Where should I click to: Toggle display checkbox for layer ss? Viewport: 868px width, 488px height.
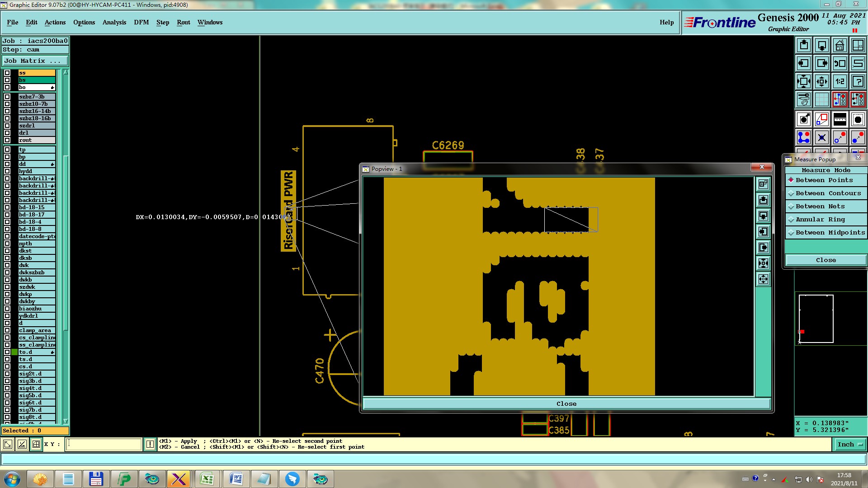(7, 73)
